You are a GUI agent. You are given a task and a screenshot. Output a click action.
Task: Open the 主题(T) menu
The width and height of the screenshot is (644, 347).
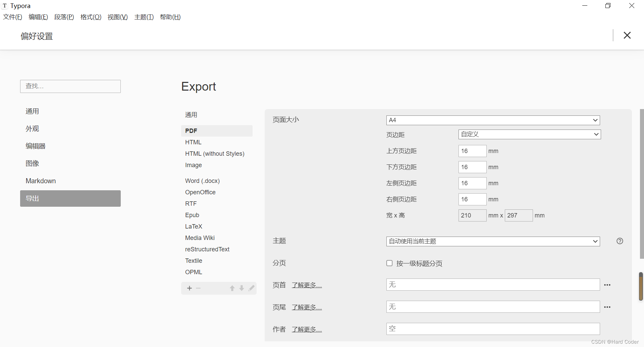coord(144,17)
